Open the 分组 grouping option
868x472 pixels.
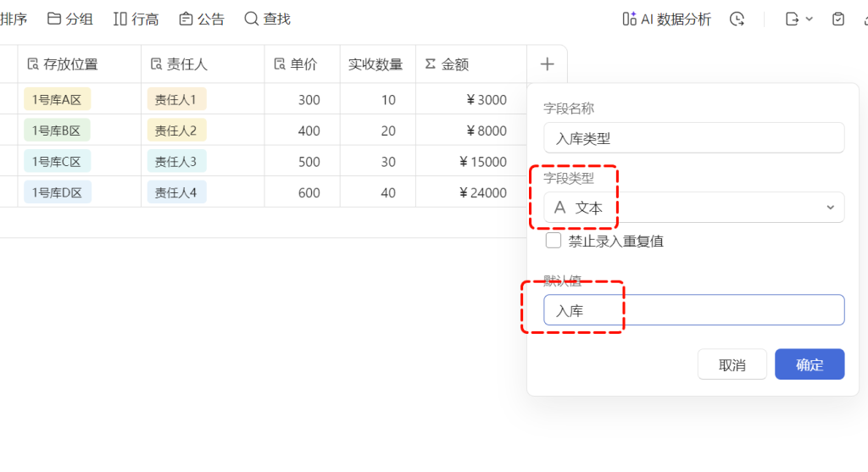(70, 19)
